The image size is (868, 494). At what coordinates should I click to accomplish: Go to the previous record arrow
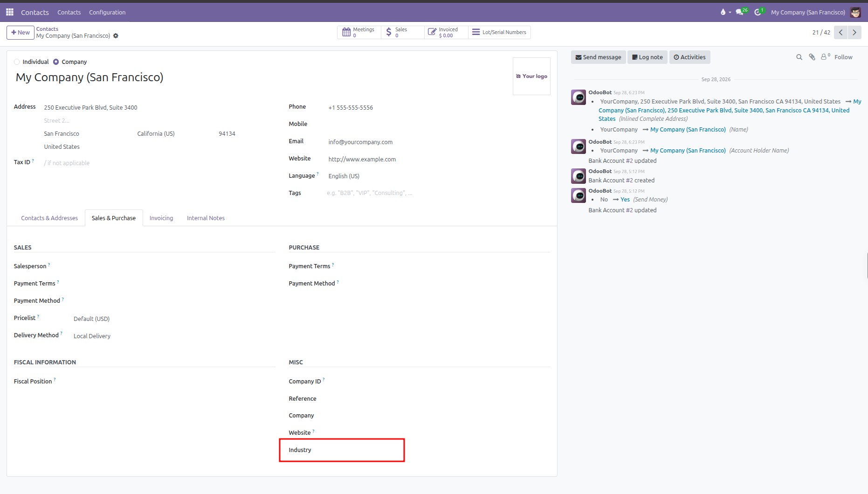point(841,32)
